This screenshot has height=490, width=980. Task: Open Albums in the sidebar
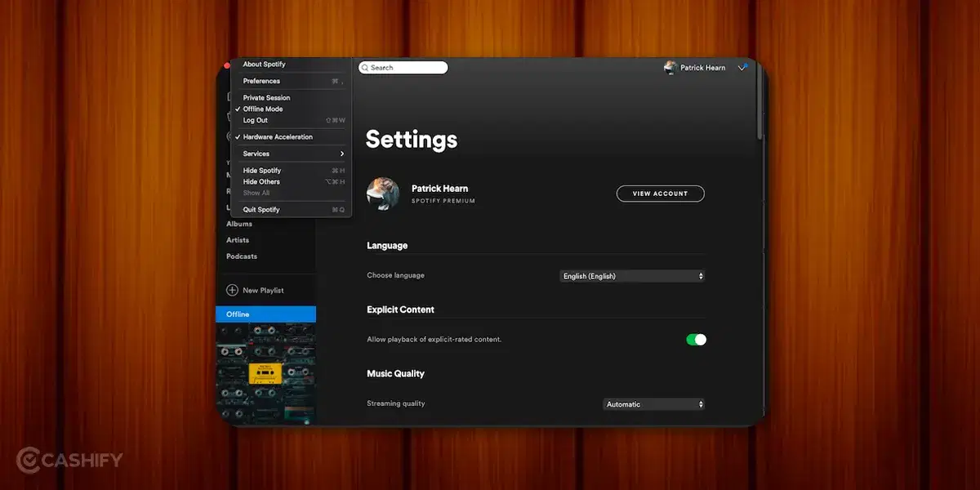pyautogui.click(x=239, y=224)
